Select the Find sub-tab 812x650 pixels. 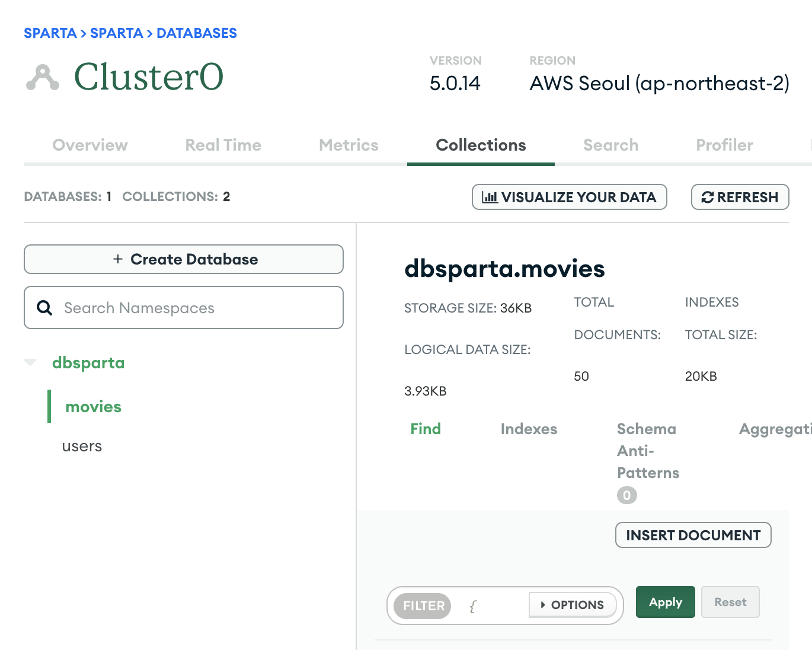coord(426,429)
